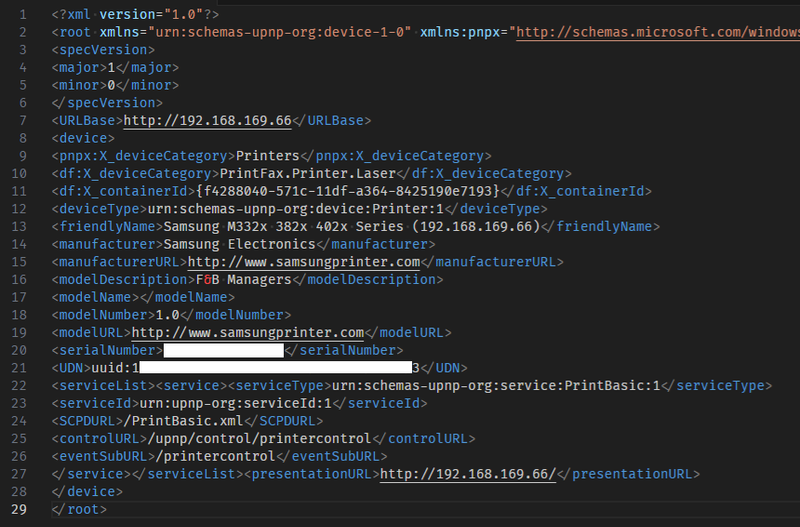Click the 'Printers' device category value
The image size is (800, 527).
coord(267,156)
